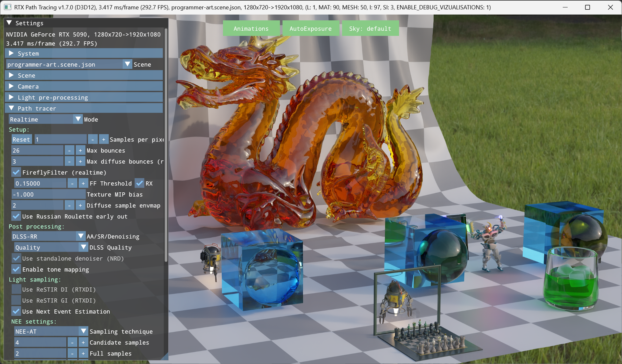
Task: Click the Sky: default button
Action: tap(370, 28)
